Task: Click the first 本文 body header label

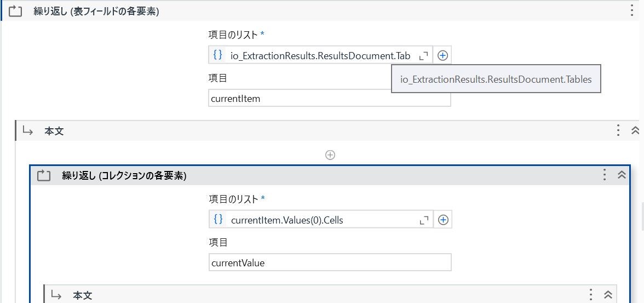Action: click(54, 131)
